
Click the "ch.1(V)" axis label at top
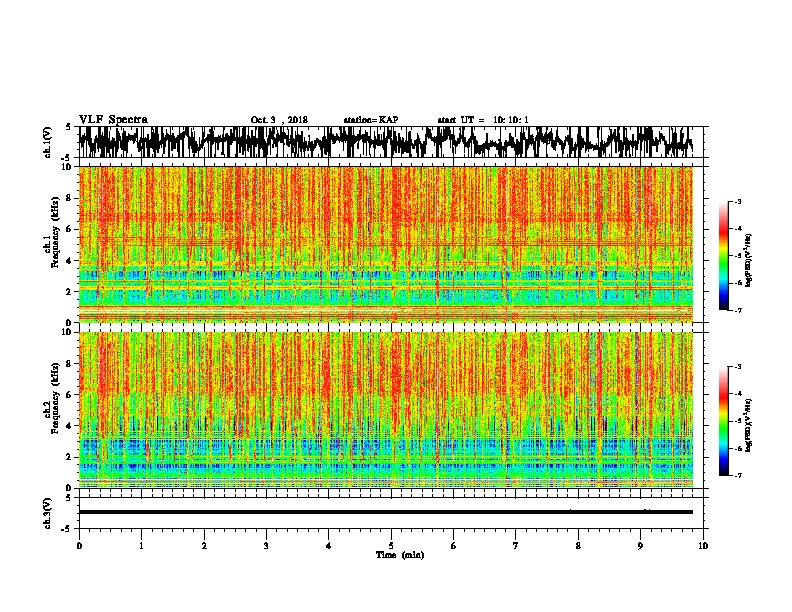[x=48, y=142]
